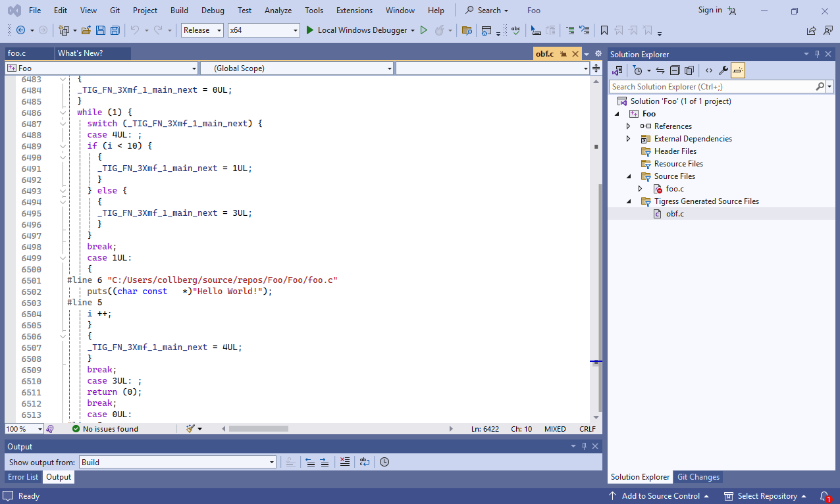Switch to the Error List tab
840x504 pixels.
[23, 477]
